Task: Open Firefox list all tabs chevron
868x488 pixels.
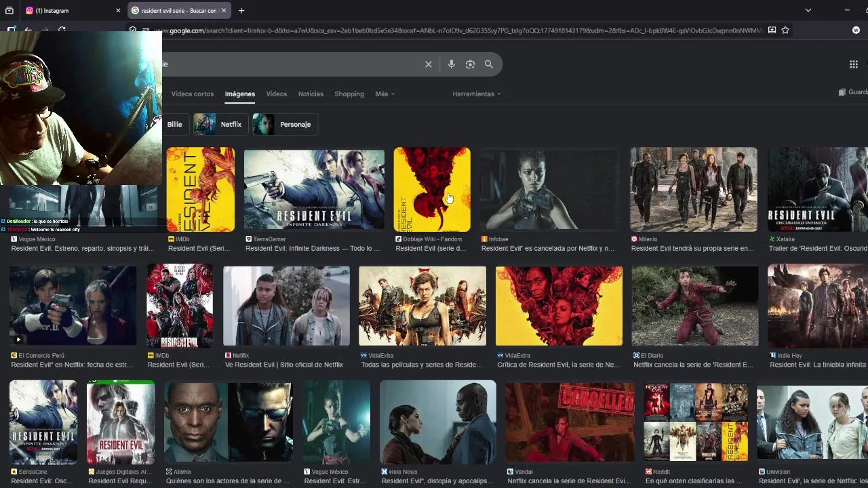Action: [808, 10]
